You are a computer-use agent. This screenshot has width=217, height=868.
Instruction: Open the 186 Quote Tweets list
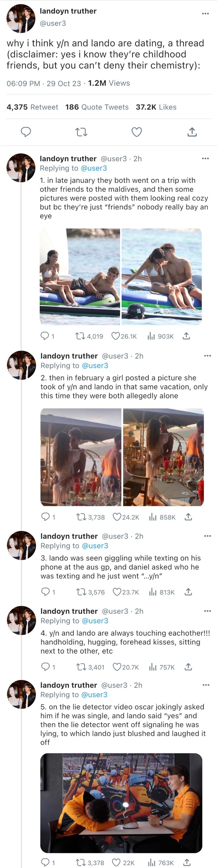(97, 107)
